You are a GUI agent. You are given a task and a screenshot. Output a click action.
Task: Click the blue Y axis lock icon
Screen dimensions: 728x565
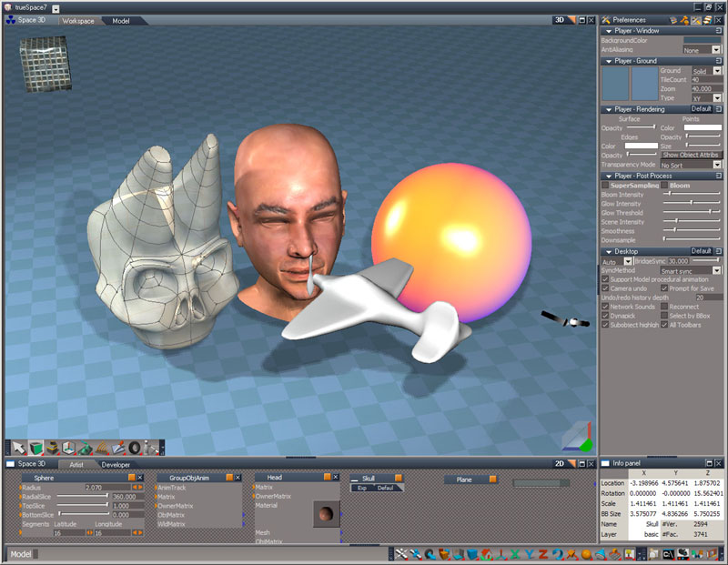(529, 554)
